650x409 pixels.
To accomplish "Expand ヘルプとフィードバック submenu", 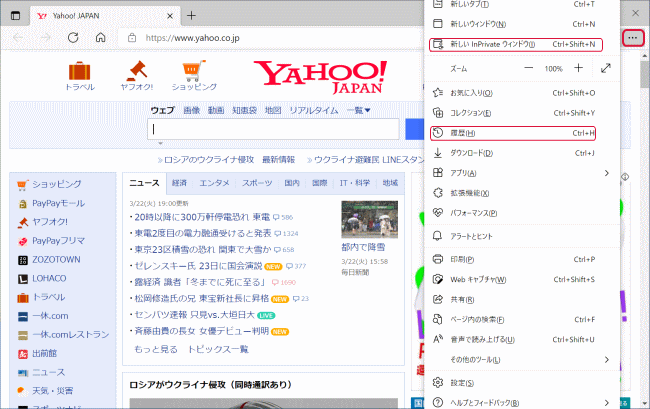I will point(521,402).
